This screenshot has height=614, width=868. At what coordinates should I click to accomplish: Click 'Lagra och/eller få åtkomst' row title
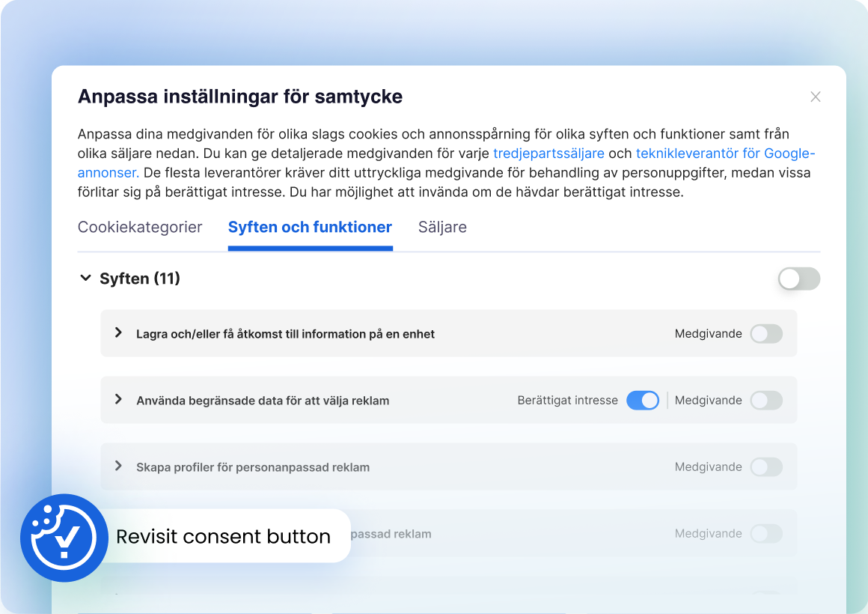click(285, 334)
